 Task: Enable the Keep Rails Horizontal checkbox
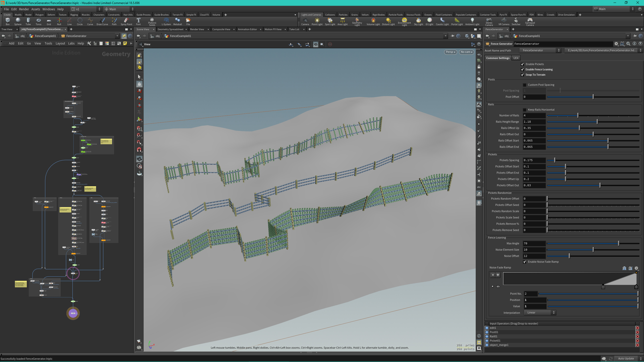[x=525, y=110]
